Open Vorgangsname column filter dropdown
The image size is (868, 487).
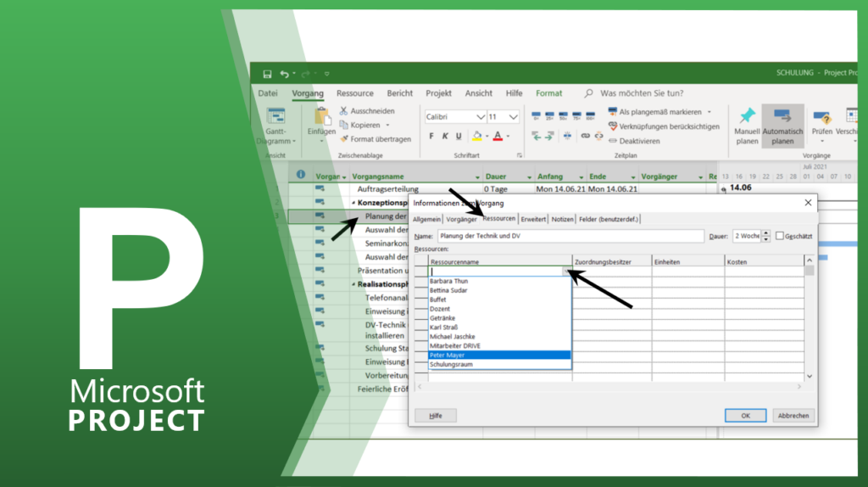[477, 177]
